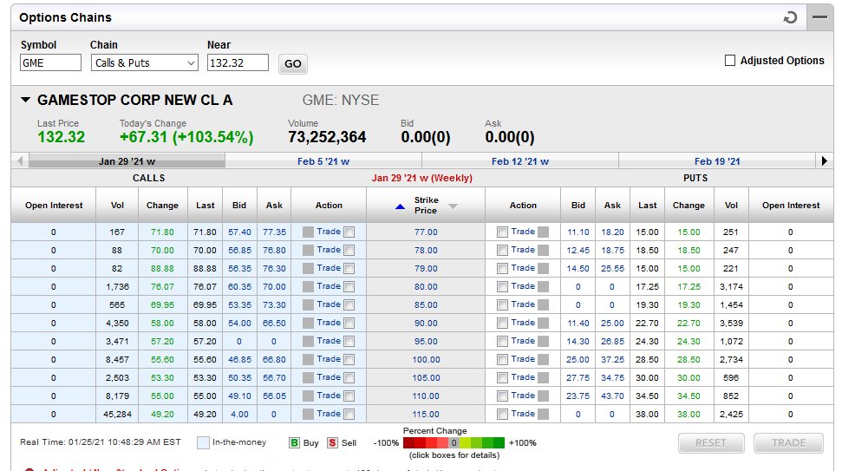Click calls gray box for 77.00 strike
The image size is (868, 471).
(x=309, y=232)
